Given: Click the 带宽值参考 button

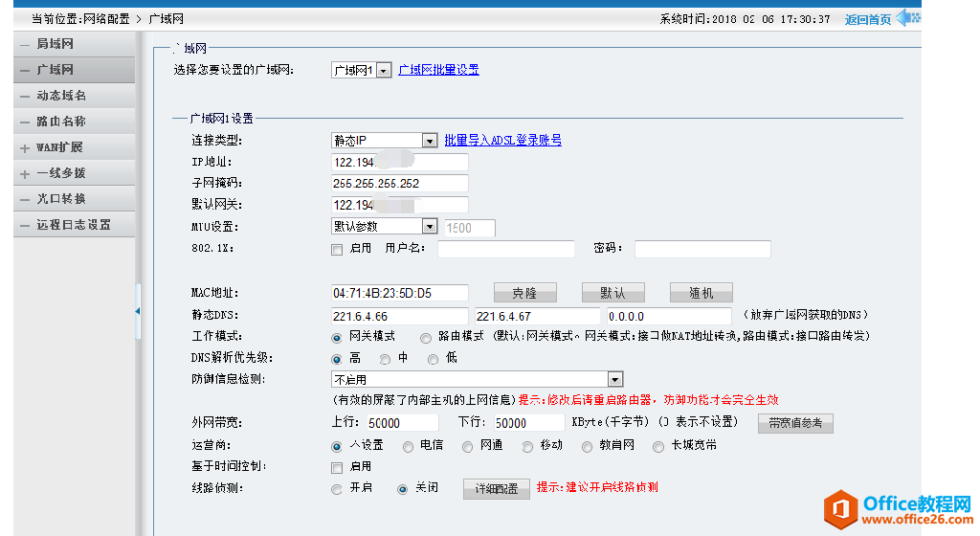Looking at the screenshot, I should click(x=795, y=423).
